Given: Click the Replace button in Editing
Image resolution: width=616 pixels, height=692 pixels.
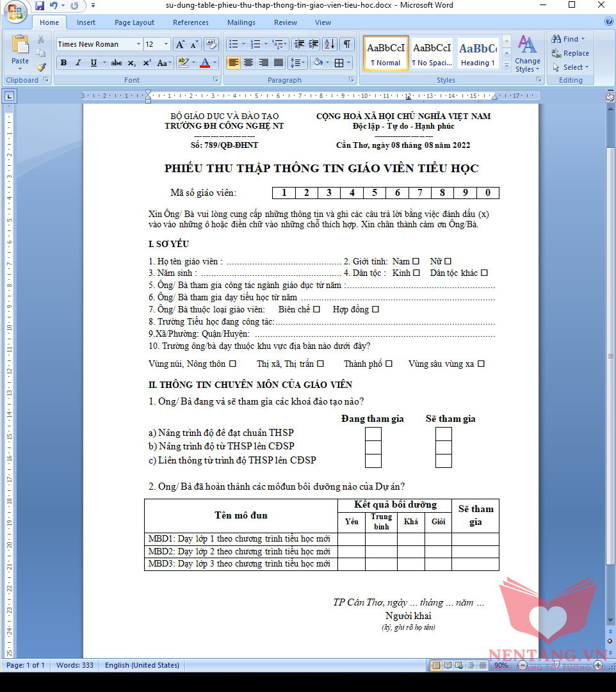Looking at the screenshot, I should pos(571,53).
